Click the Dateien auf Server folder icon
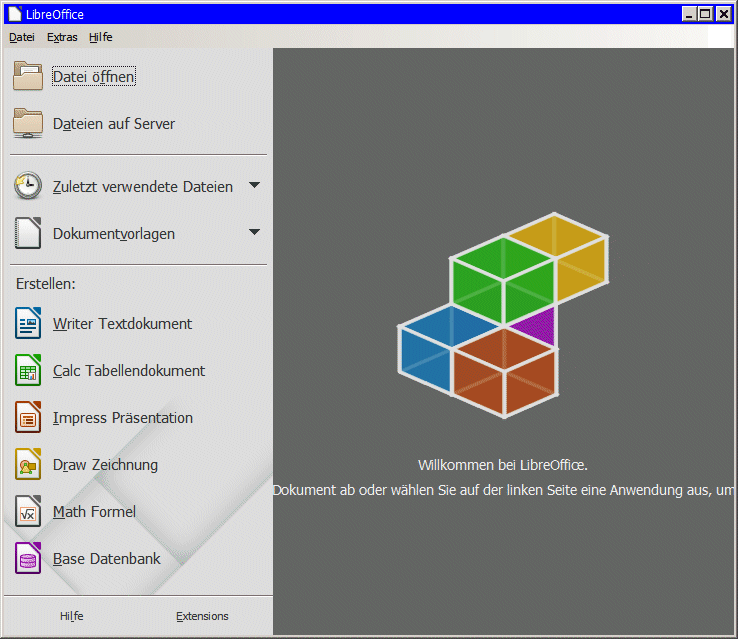This screenshot has height=639, width=738. pyautogui.click(x=28, y=124)
